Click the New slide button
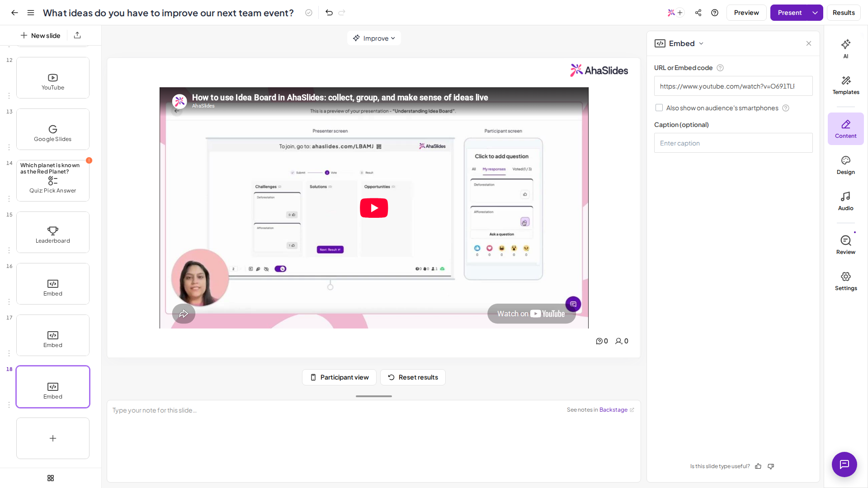Image resolution: width=868 pixels, height=488 pixels. click(x=40, y=35)
